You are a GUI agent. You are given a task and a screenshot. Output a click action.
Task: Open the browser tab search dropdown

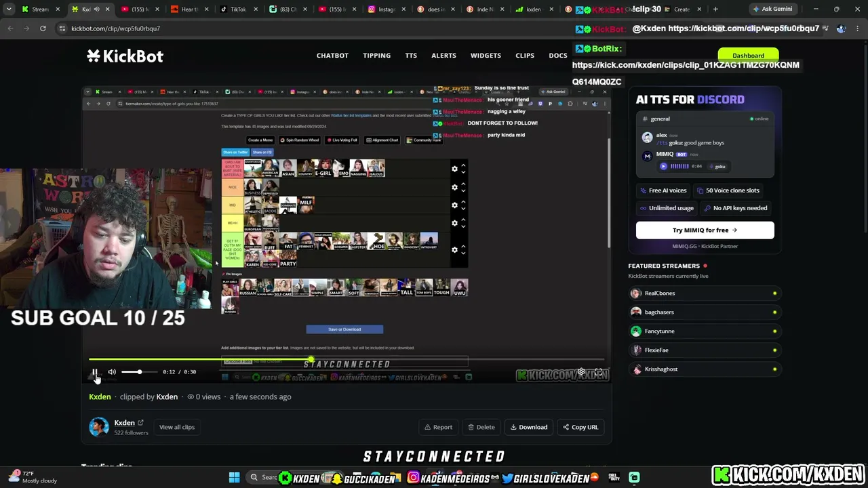(9, 9)
